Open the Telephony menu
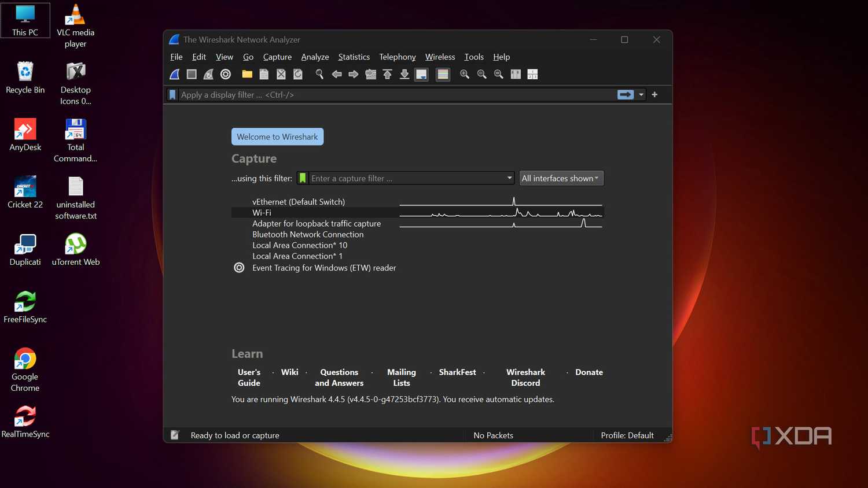This screenshot has height=488, width=868. pyautogui.click(x=398, y=57)
